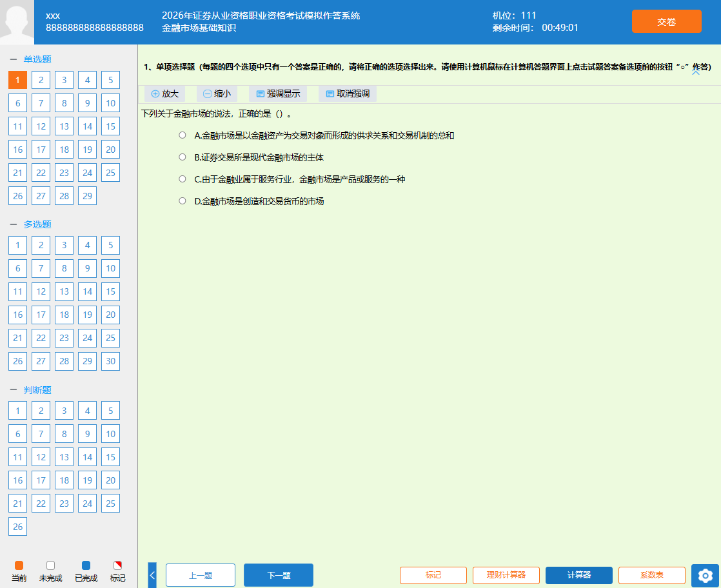
Task: Click the settings gear icon
Action: (705, 575)
